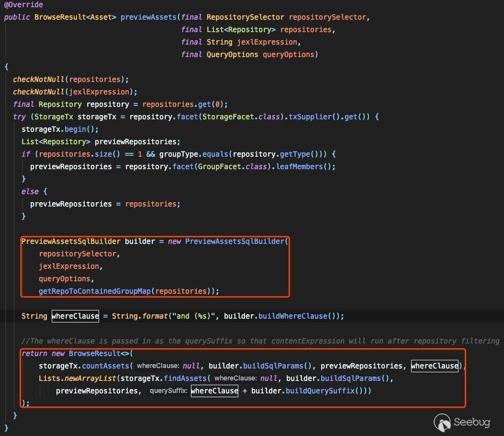
Task: Select the BrowseResult<Asset> return type
Action: click(75, 17)
